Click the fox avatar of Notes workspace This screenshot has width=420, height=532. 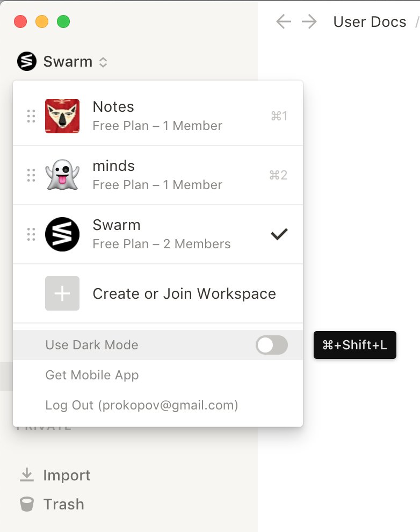[62, 116]
